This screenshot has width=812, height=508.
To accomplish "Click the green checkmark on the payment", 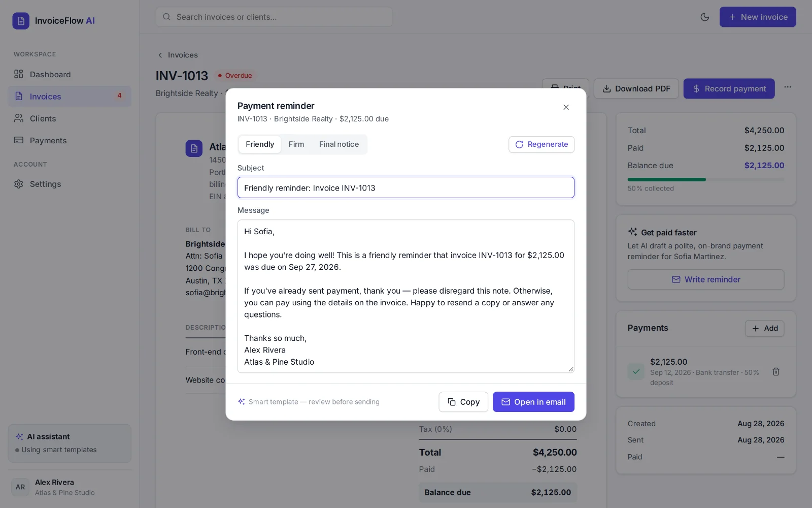I will 636,371.
